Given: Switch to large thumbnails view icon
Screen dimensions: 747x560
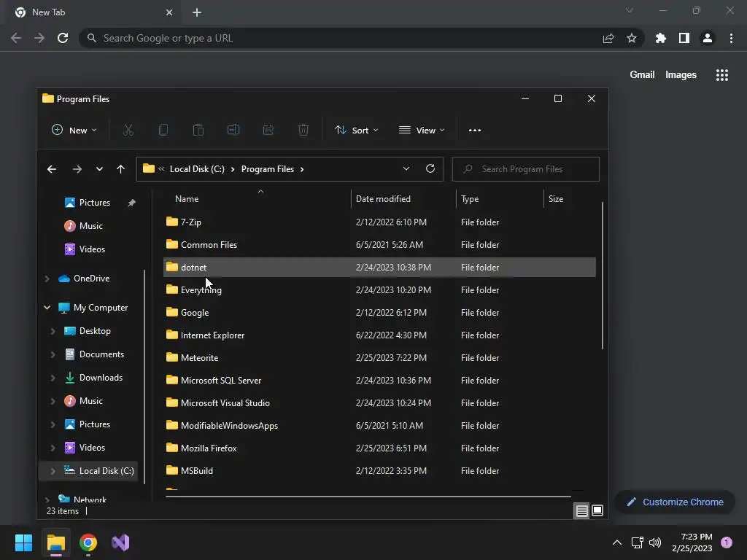Looking at the screenshot, I should click(597, 510).
